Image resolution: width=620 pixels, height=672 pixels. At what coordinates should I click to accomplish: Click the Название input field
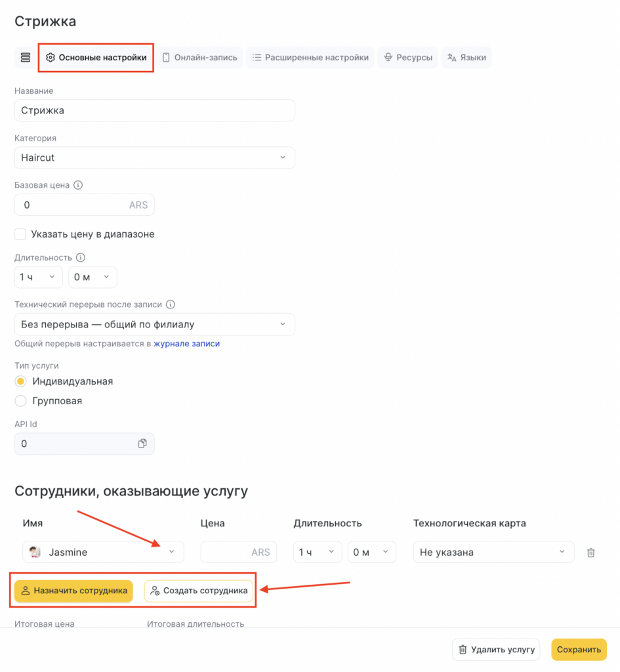(154, 110)
